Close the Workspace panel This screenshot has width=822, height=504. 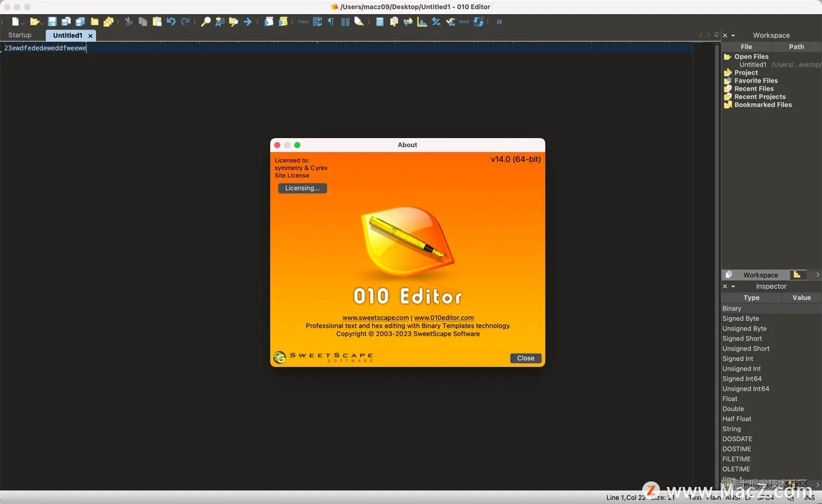725,35
